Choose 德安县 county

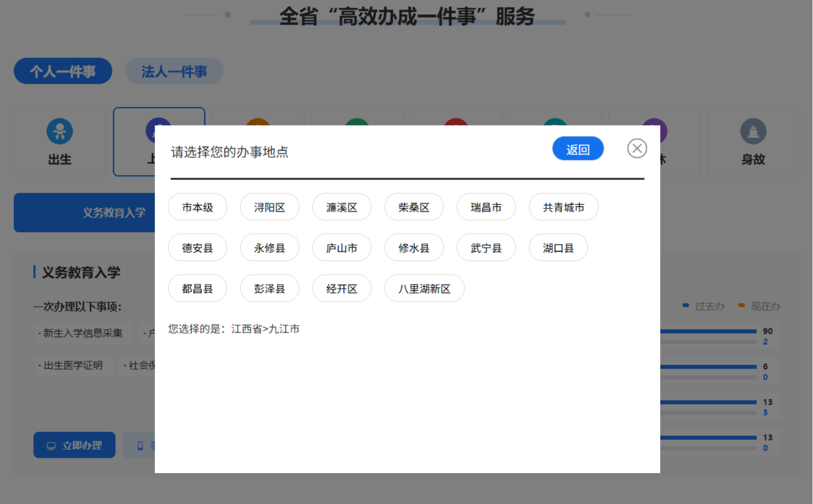pyautogui.click(x=197, y=248)
